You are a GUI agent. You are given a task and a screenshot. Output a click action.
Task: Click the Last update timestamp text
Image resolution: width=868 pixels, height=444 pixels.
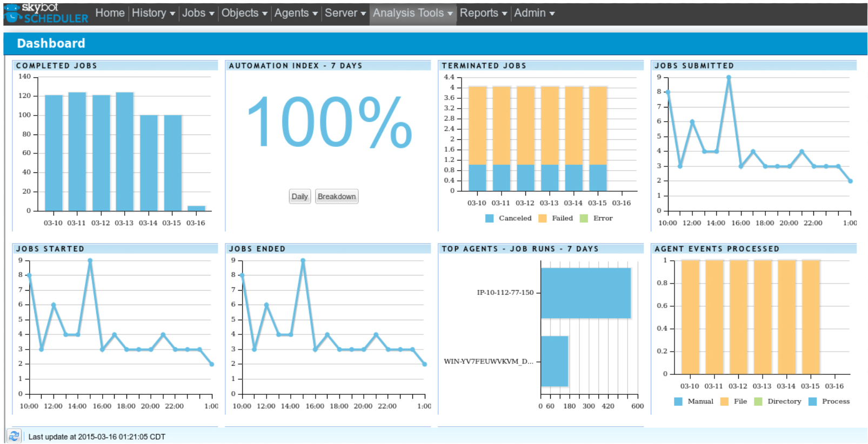pyautogui.click(x=97, y=436)
